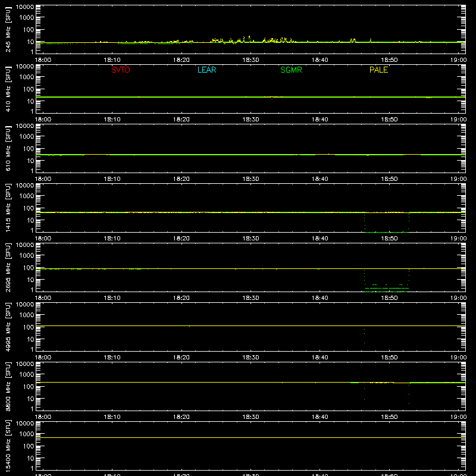
Task: Click the 100 tick on the 2695 MHz axis
Action: pyautogui.click(x=29, y=267)
